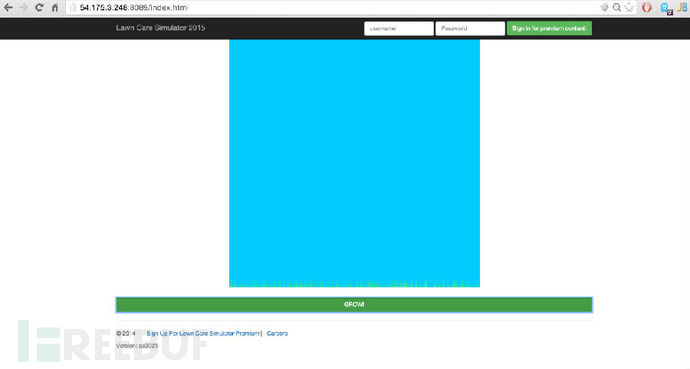690x369 pixels.
Task: Click the JB extension icon
Action: pos(683,7)
